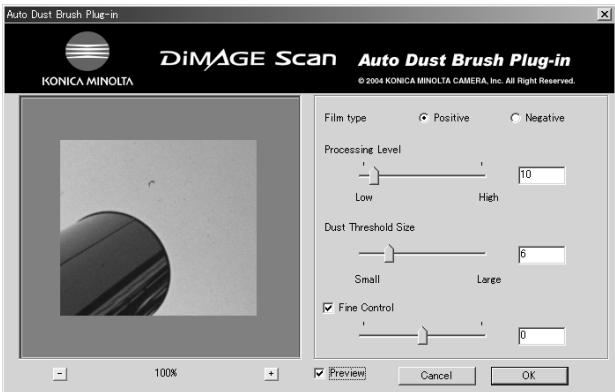Viewport: 615px width, 392px height.
Task: Click the Dust Threshold Size slider handle
Action: pyautogui.click(x=389, y=253)
